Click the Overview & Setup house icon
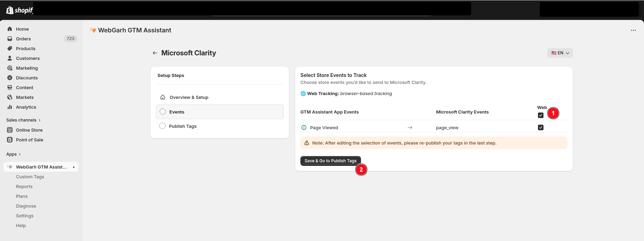 pos(163,97)
